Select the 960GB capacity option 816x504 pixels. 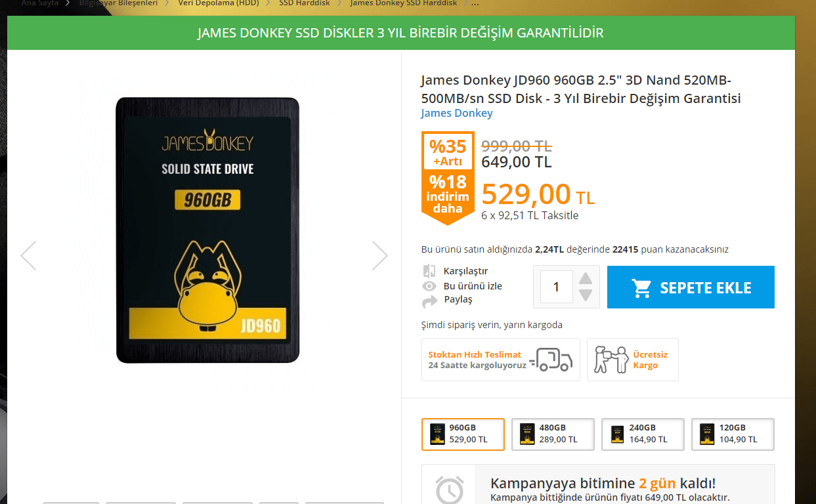[463, 434]
